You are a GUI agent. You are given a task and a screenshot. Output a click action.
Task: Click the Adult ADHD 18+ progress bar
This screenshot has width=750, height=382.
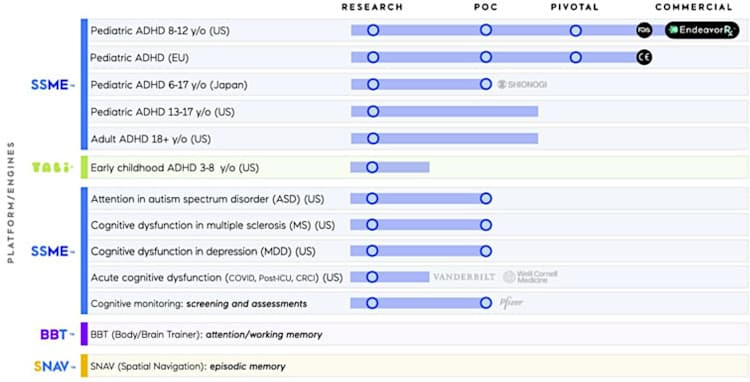444,139
